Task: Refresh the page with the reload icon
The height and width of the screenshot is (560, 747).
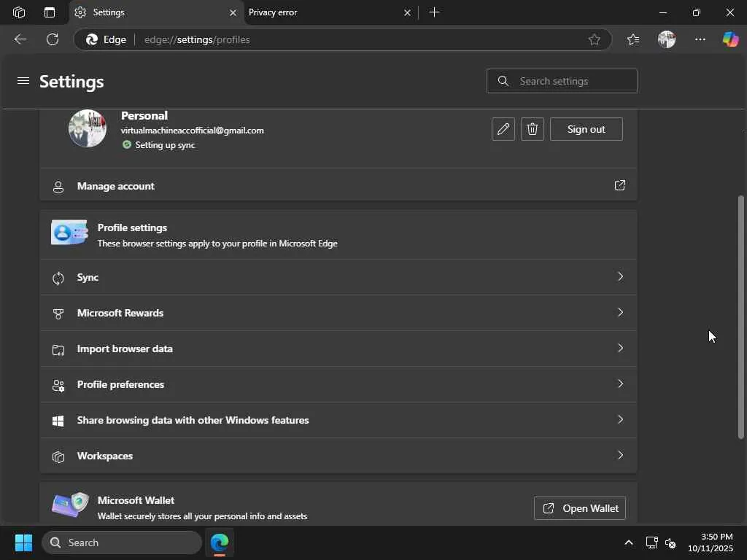Action: (x=53, y=39)
